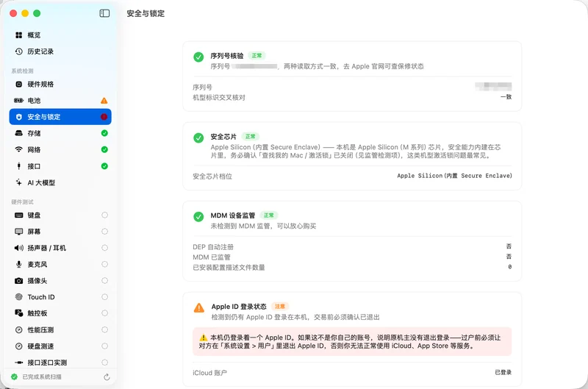The height and width of the screenshot is (389, 588).
Task: Click the 正常 badge beside 安全芯片
Action: [x=251, y=136]
